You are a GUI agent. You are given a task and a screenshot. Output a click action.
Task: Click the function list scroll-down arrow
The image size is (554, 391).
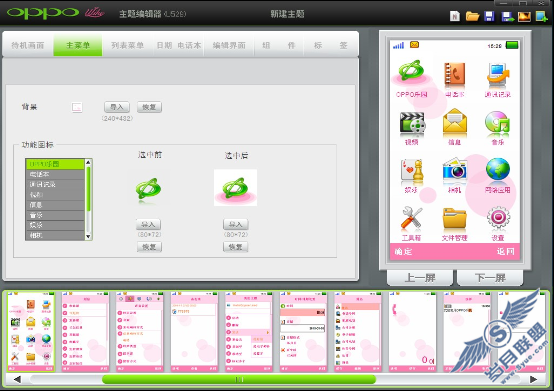(88, 237)
